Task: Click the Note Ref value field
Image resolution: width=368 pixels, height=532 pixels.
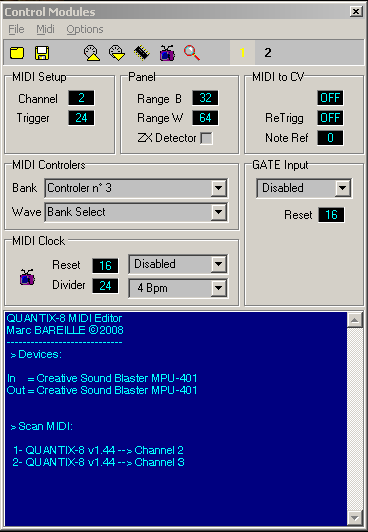Action: pyautogui.click(x=330, y=138)
